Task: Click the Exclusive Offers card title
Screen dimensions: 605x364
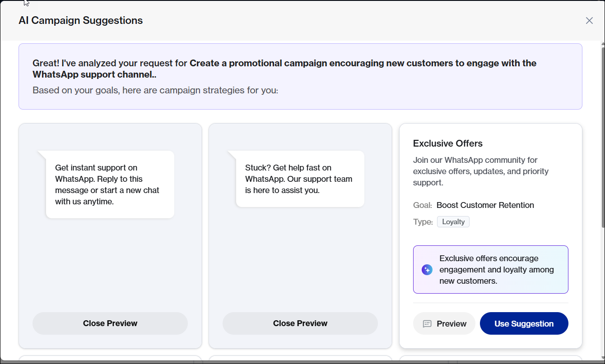Action: coord(448,143)
